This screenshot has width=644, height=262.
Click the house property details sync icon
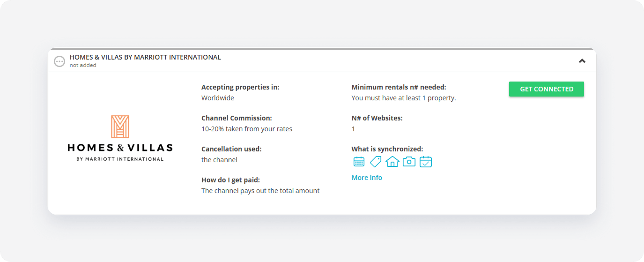[x=392, y=162]
